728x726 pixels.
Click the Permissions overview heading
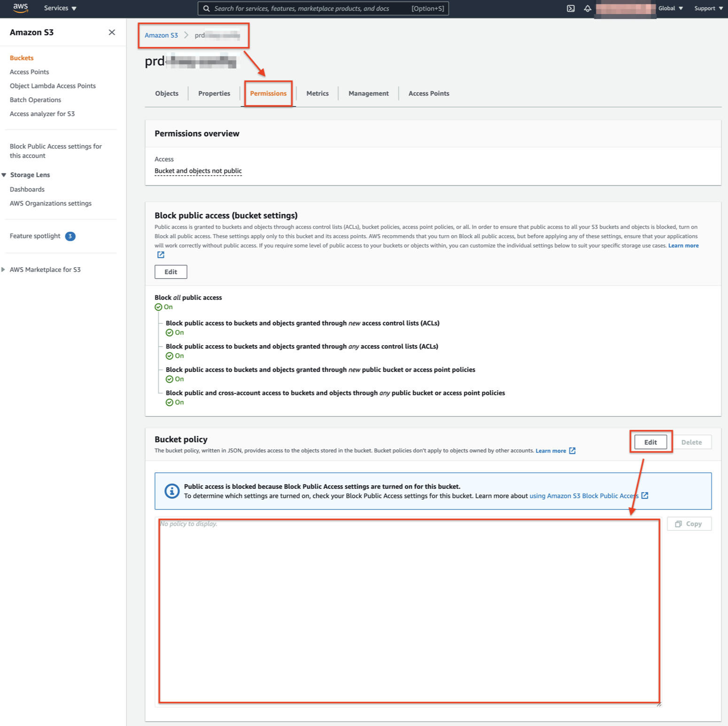(x=197, y=134)
